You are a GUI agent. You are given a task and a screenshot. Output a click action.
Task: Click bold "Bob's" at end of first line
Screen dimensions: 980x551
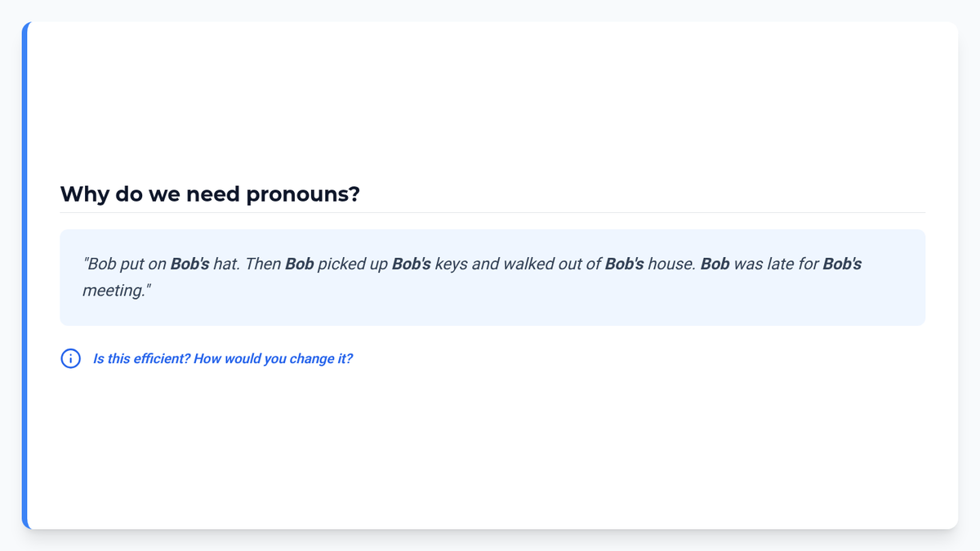843,264
